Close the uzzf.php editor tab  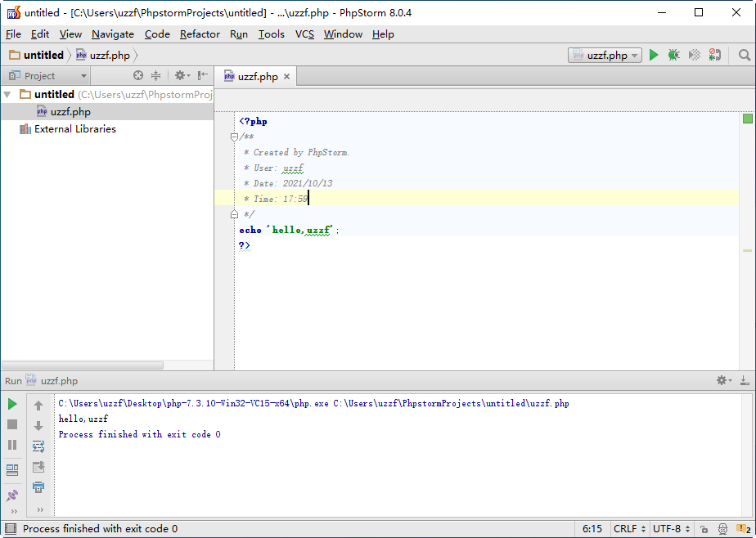(x=286, y=77)
